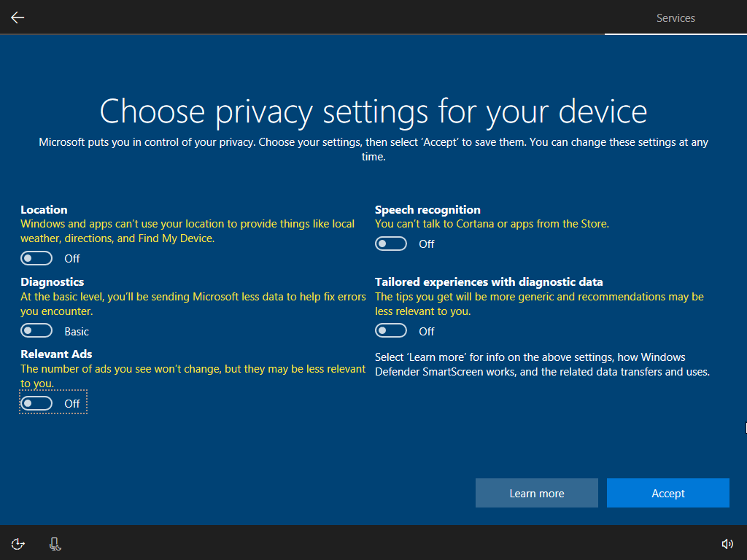
Task: Click the 'At the basic level' description
Action: 193,304
